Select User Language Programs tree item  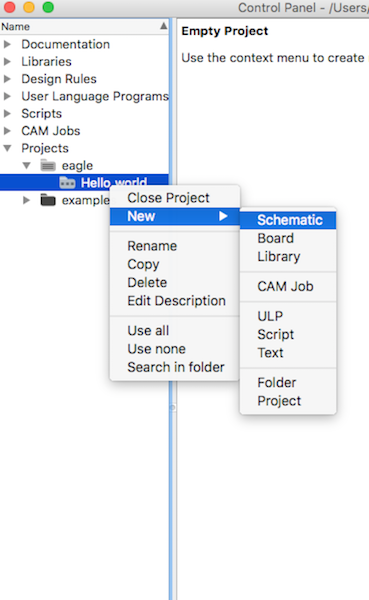tap(95, 96)
